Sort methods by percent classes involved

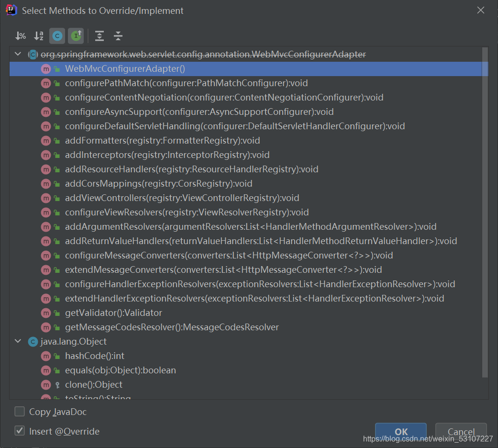pyautogui.click(x=21, y=36)
